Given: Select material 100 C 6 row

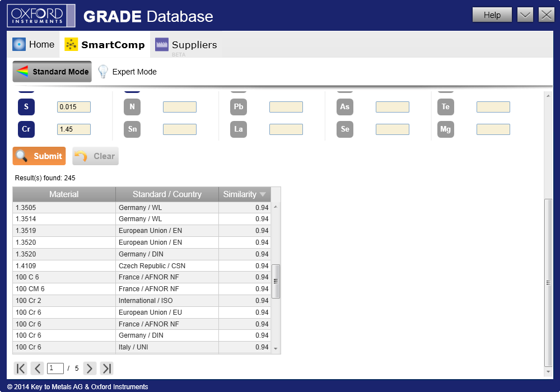Looking at the screenshot, I should point(142,277).
